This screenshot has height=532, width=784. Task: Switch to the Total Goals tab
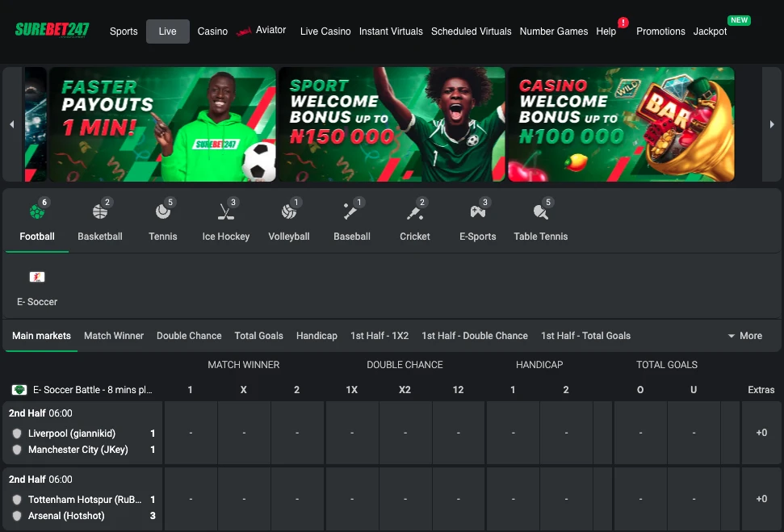click(258, 336)
